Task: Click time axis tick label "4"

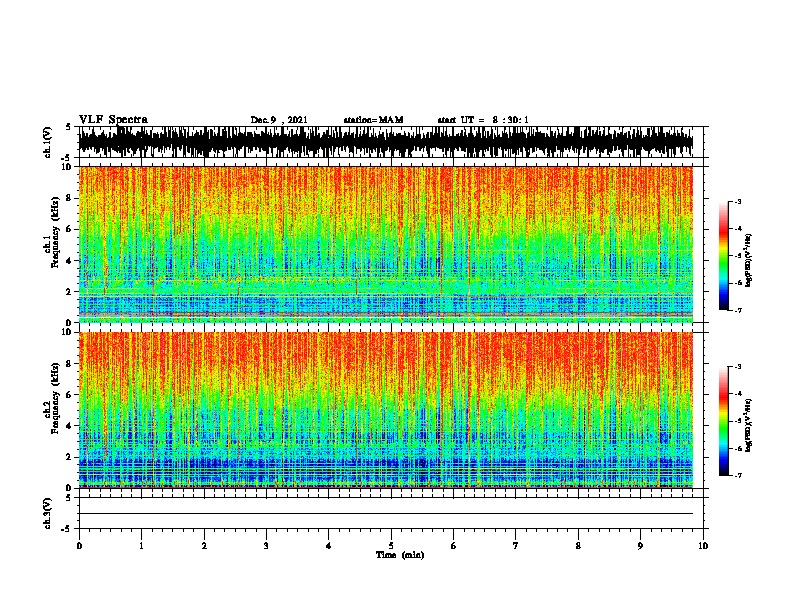Action: [x=329, y=546]
